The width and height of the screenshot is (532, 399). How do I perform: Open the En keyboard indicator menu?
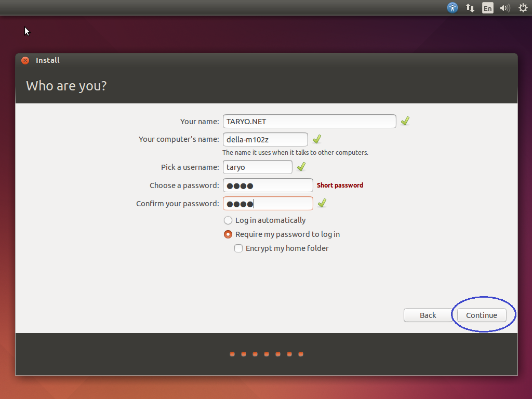point(487,8)
